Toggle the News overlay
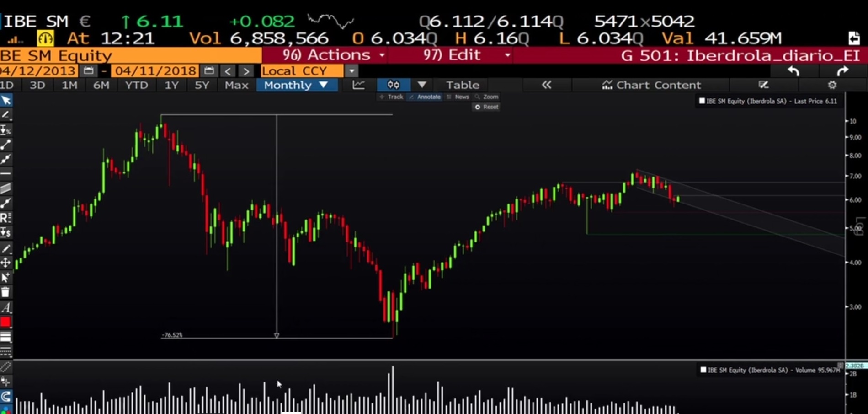Viewport: 868px width, 414px height. [x=458, y=97]
